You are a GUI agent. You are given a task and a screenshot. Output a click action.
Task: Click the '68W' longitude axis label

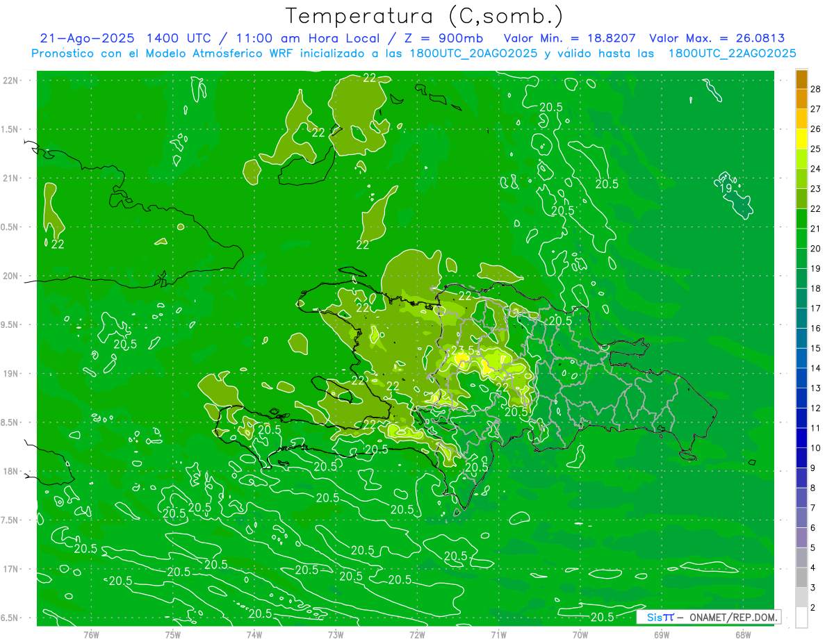[x=743, y=634]
